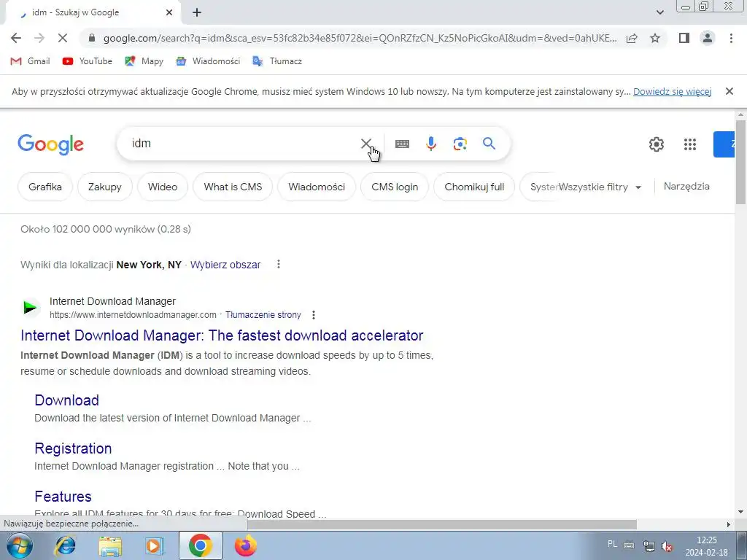The image size is (747, 560).
Task: Stop loading the page
Action: [63, 38]
